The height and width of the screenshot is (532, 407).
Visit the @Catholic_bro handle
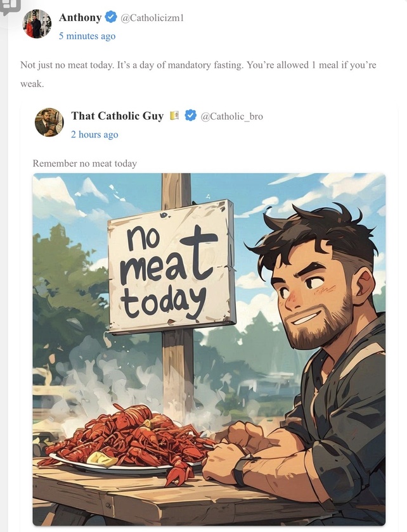tap(231, 117)
